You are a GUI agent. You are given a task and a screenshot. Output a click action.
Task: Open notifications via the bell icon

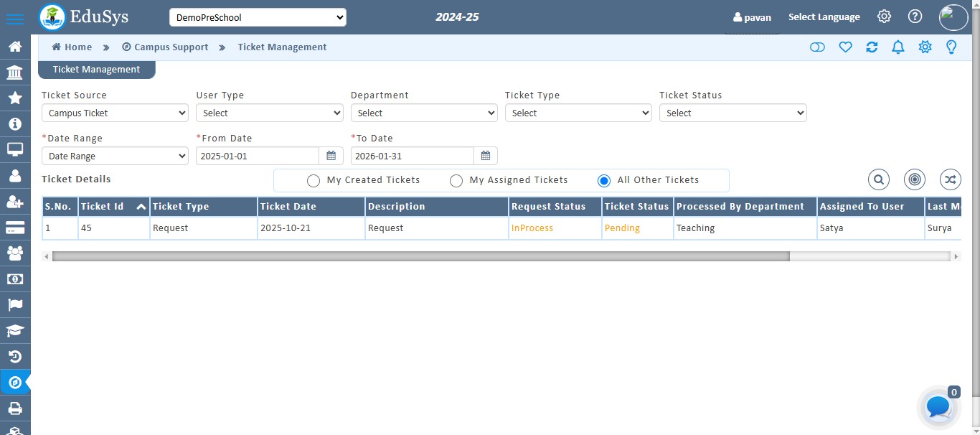tap(897, 47)
